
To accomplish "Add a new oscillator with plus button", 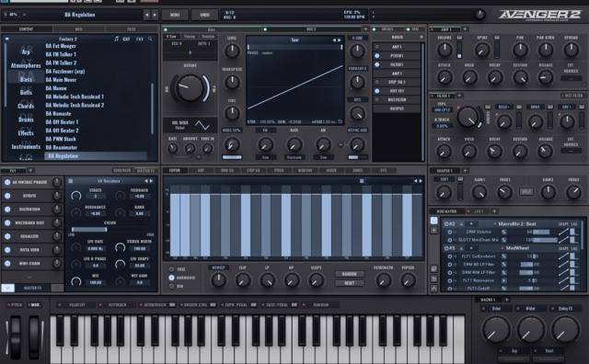I will pos(365,28).
